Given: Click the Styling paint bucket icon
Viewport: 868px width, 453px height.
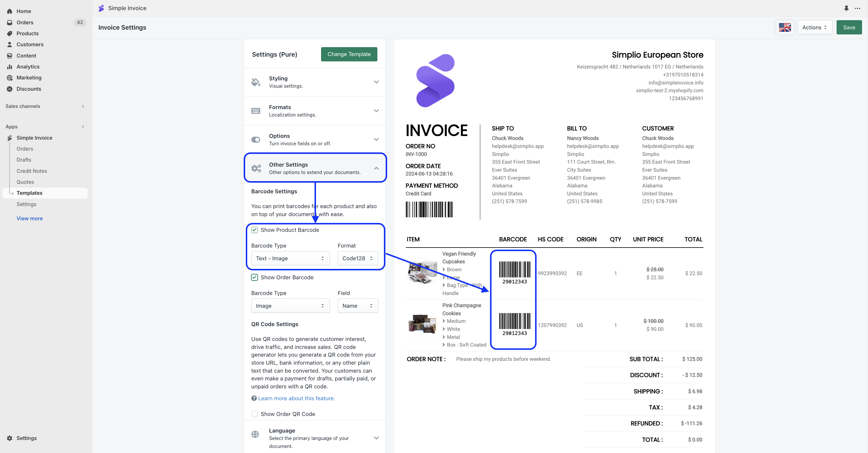Looking at the screenshot, I should pos(256,82).
